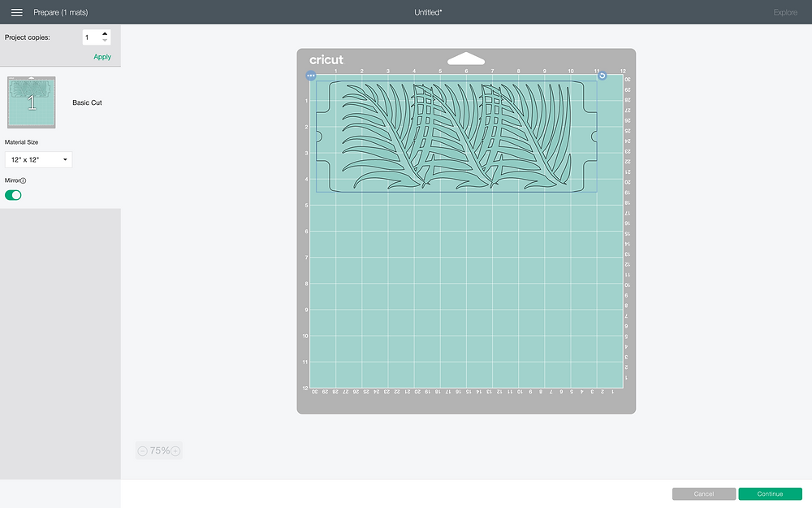
Task: Open the Material Size dropdown
Action: coord(38,159)
